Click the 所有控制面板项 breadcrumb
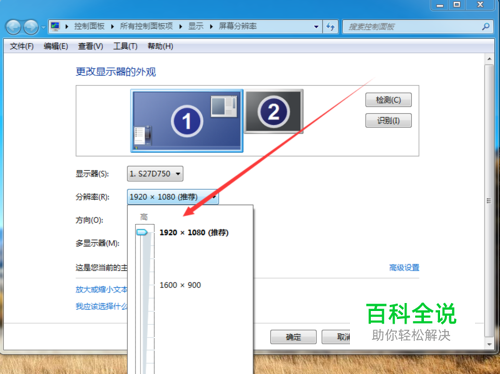The image size is (500, 374). coord(146,26)
